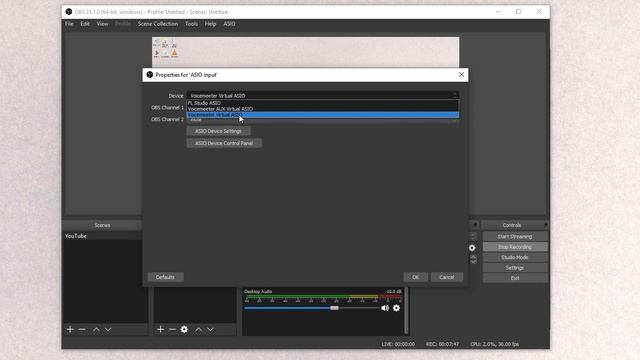Select FL Studio ASIO from the device list
The image size is (640, 360).
(322, 103)
